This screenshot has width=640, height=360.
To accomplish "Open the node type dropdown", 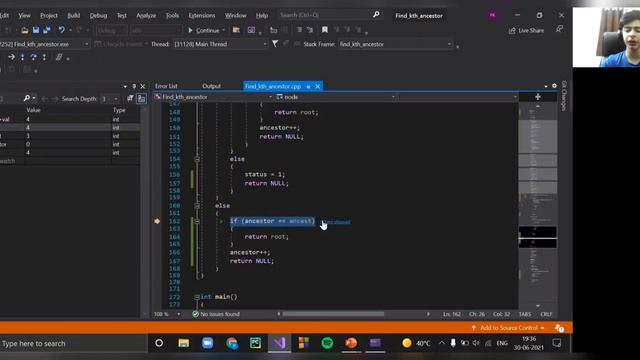I will click(393, 97).
